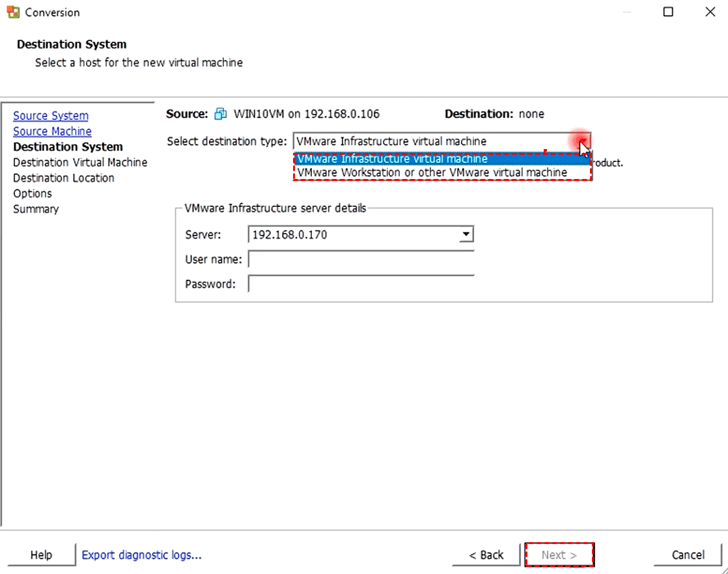This screenshot has width=728, height=574.
Task: Focus the Password input field
Action: click(361, 284)
